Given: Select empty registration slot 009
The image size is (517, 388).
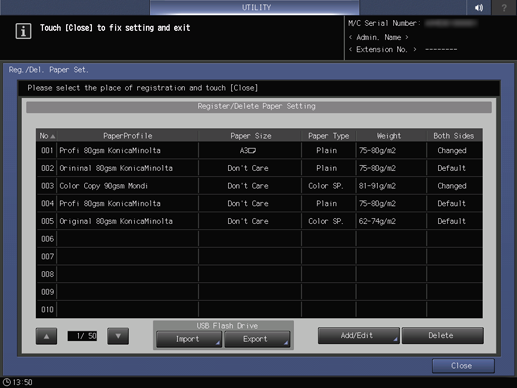Looking at the screenshot, I should click(x=259, y=292).
